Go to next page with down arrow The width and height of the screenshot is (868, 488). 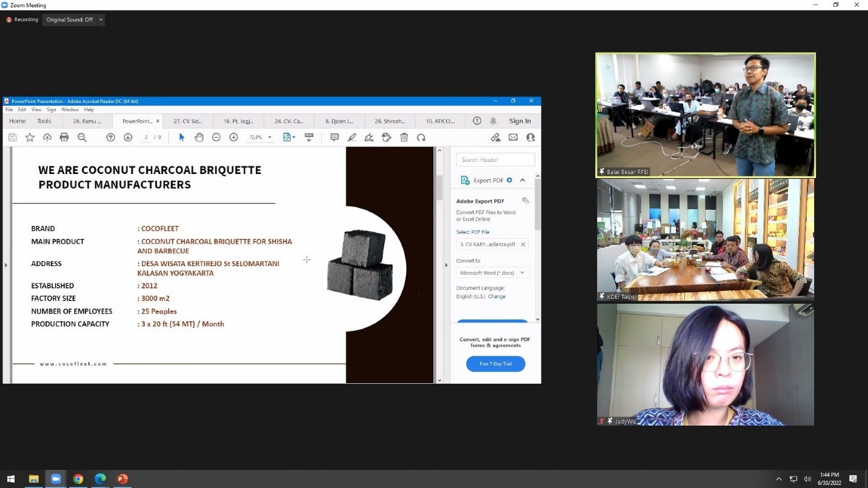(x=128, y=138)
